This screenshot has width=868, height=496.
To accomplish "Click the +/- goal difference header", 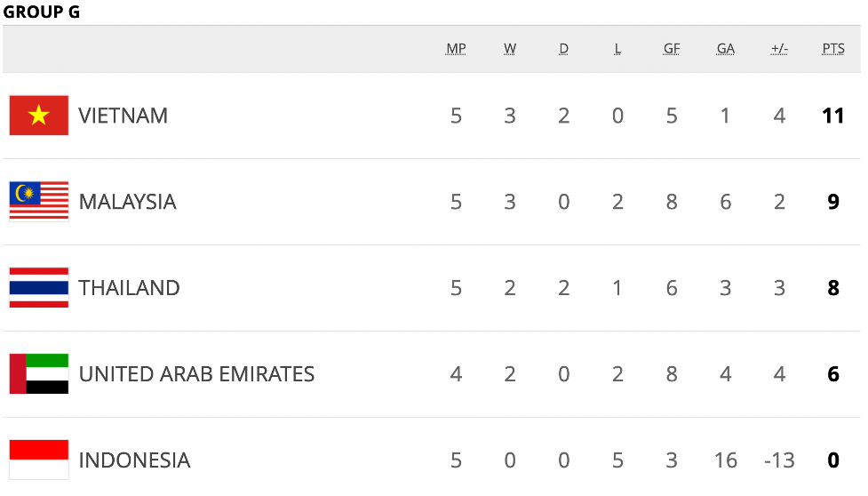I will pyautogui.click(x=779, y=49).
